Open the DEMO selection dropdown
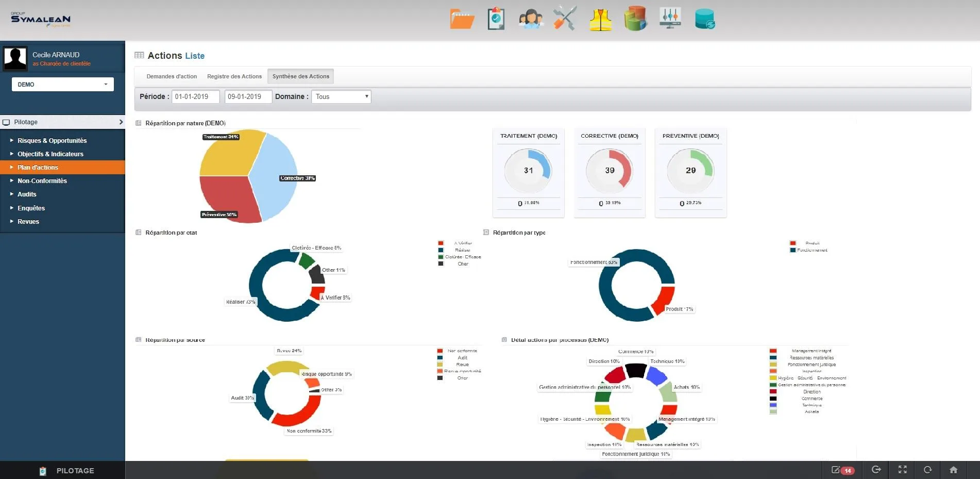Screen dimensions: 980x479 click(63, 84)
